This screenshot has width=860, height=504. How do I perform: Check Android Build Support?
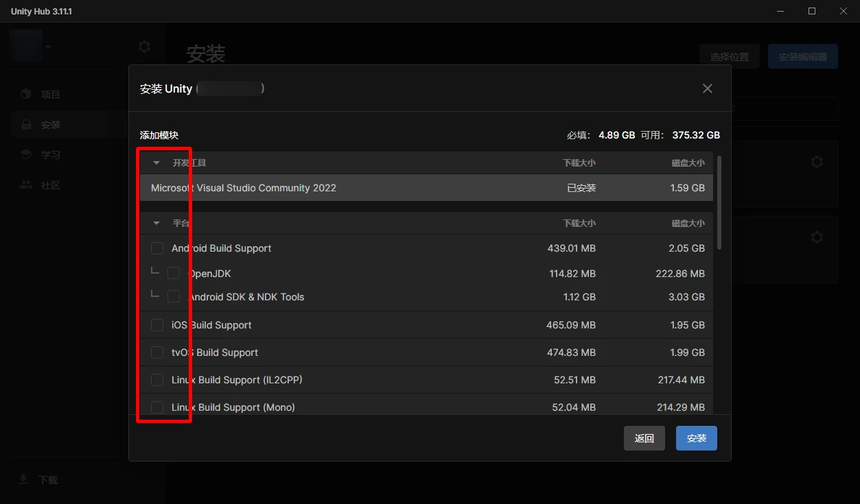coord(157,248)
